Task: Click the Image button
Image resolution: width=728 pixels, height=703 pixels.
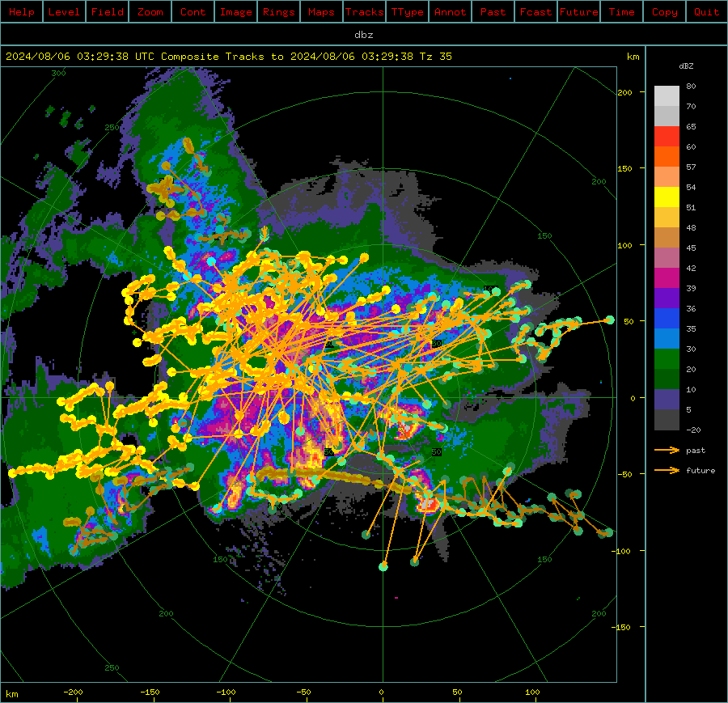Action: click(236, 12)
